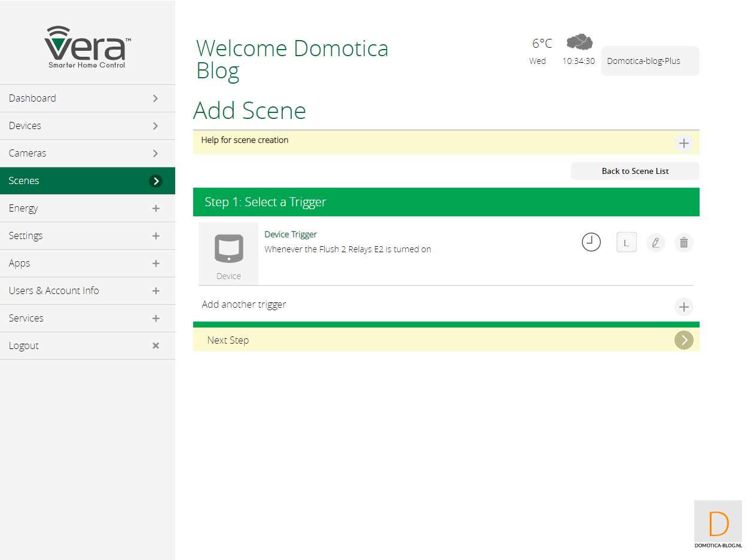Screen dimensions: 754x560
Task: Click Back to Scene List button
Action: coord(634,171)
